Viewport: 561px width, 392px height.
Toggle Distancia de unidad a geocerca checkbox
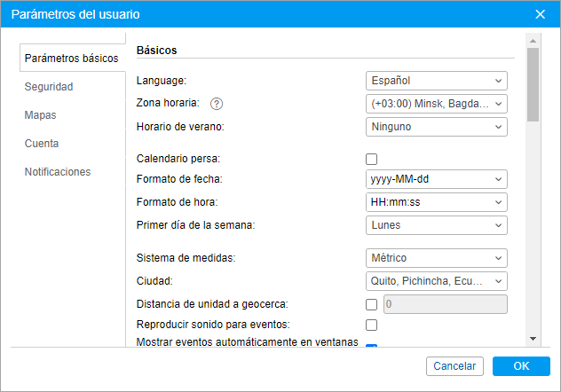(372, 304)
